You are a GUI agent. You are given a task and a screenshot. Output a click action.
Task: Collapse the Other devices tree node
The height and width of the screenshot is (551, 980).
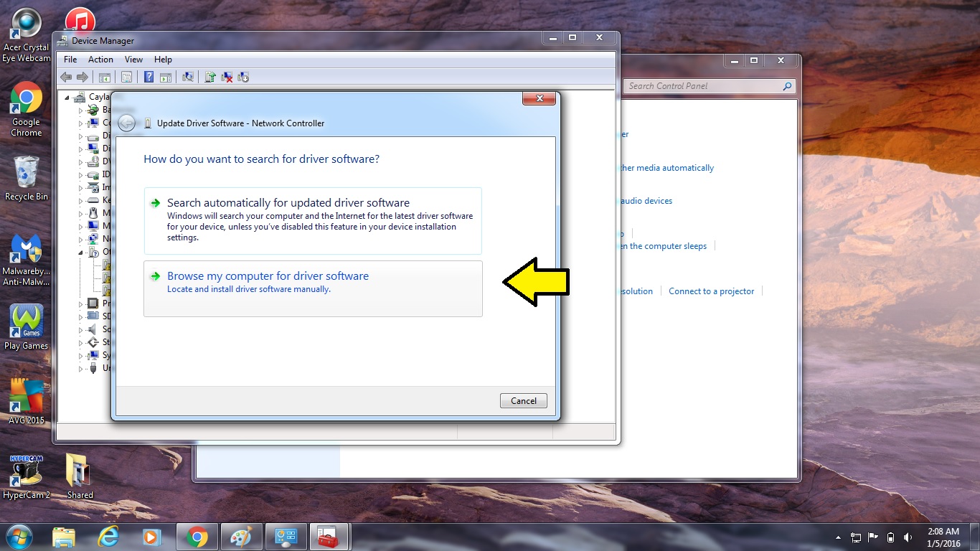coord(81,252)
